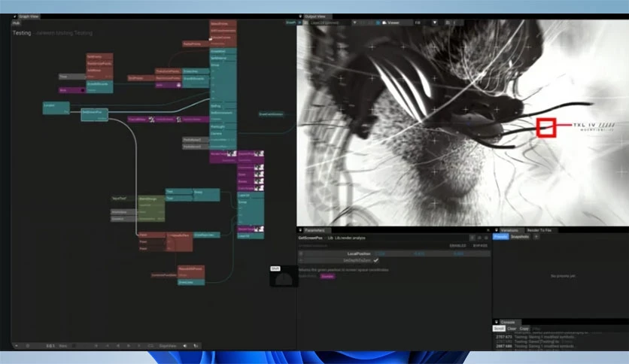The width and height of the screenshot is (629, 364).
Task: Click the LocalPosition X value field
Action: [x=393, y=253]
